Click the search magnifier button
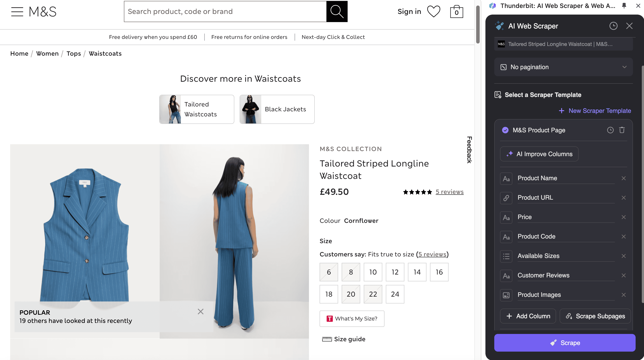The width and height of the screenshot is (644, 360). [x=337, y=11]
